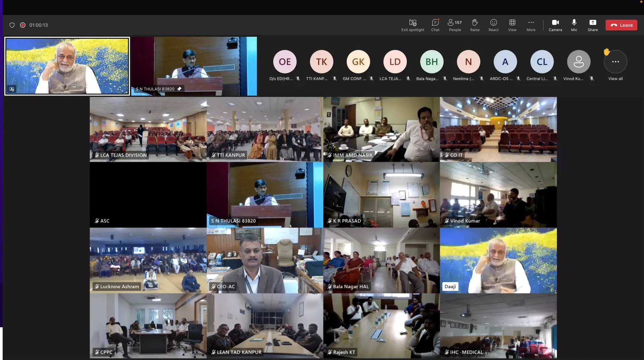Screen dimensions: 644x360
Task: Select the IMM AMD NASIK video tile
Action: [x=381, y=129]
